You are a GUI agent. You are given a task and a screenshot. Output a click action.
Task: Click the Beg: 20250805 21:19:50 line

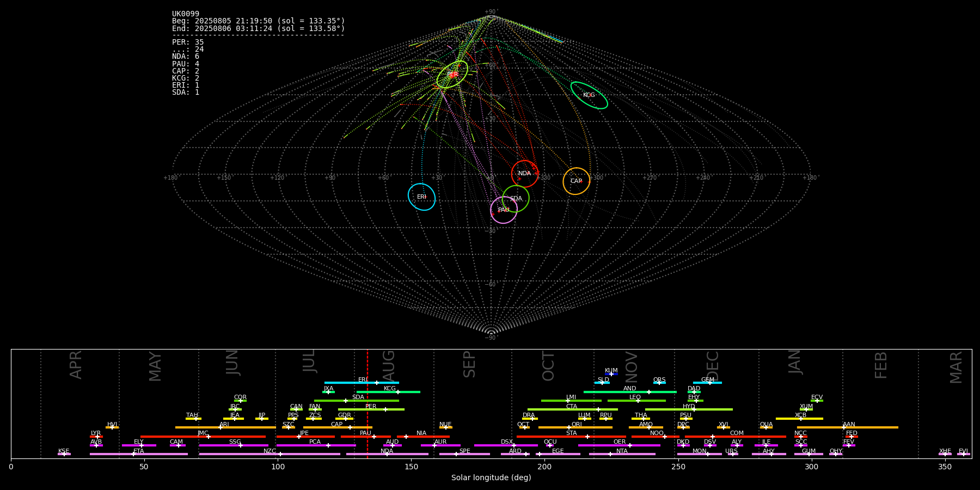click(259, 21)
